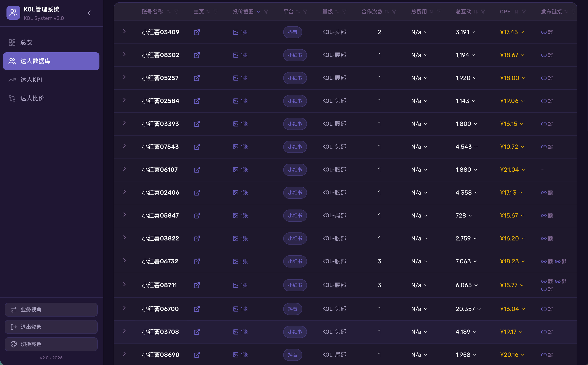Click filter icon on 平台 column
Viewport: 588px width, 365px height.
(x=305, y=12)
